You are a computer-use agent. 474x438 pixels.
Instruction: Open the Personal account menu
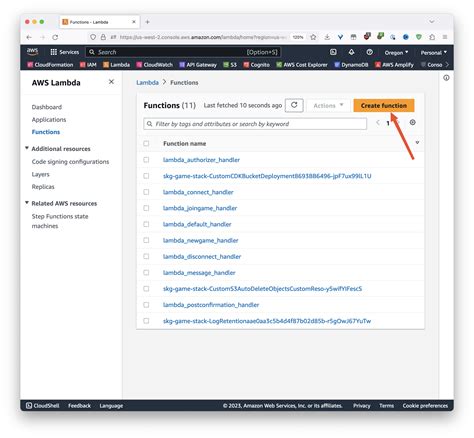433,52
